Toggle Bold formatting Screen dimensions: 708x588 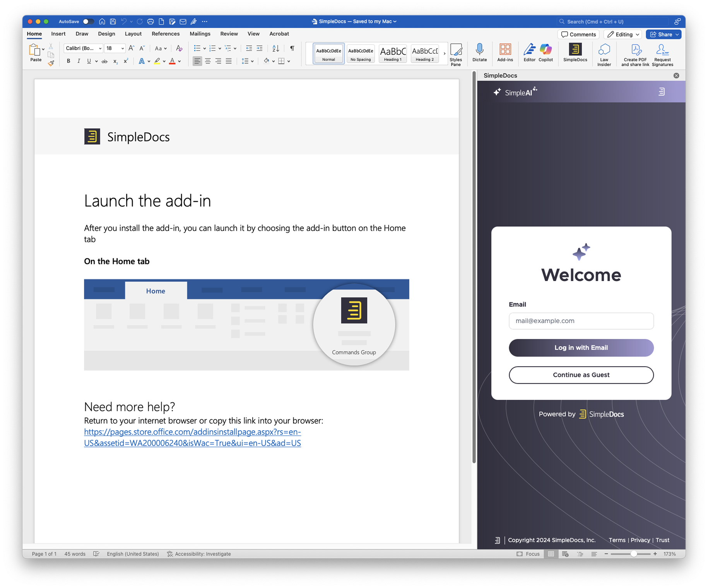pyautogui.click(x=68, y=61)
